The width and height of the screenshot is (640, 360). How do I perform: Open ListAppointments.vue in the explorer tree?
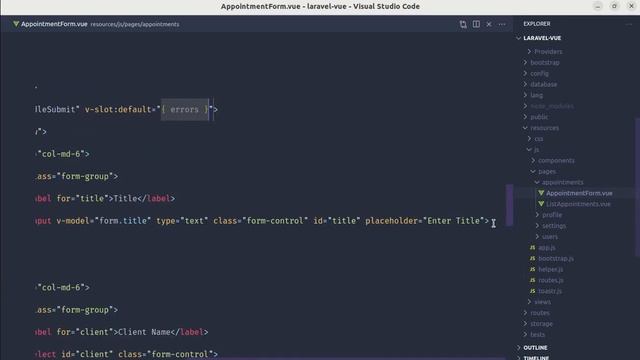(578, 204)
